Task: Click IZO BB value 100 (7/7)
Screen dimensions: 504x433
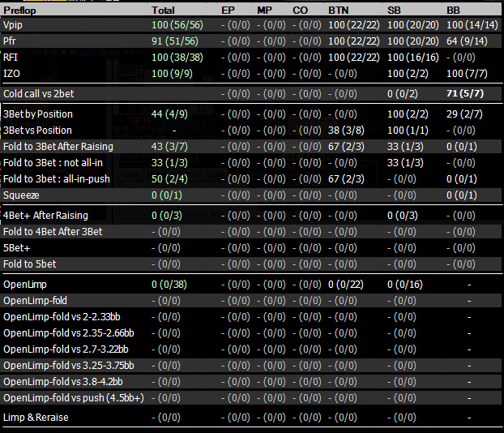Action: tap(467, 74)
